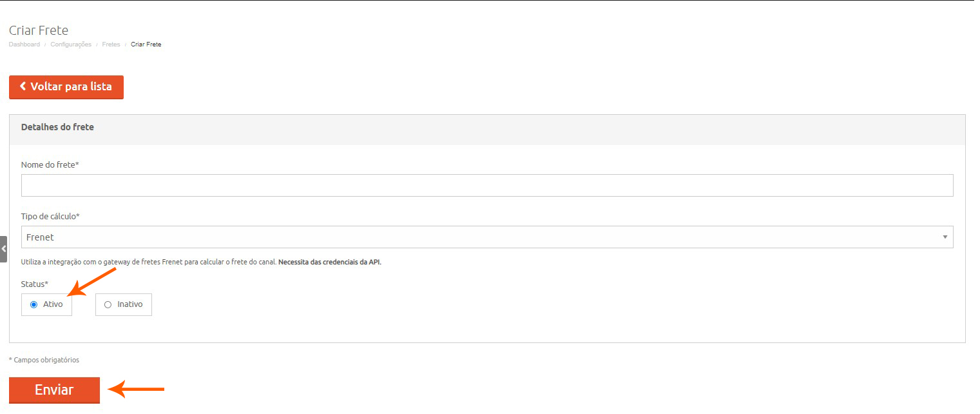Go to Dashboard via breadcrumb
Viewport: 980px width, 414px height.
(24, 44)
